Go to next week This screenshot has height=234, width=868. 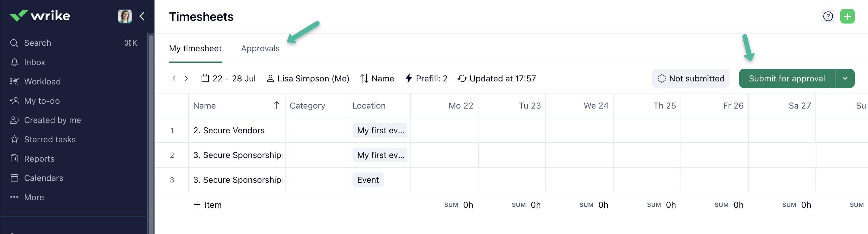coord(186,78)
